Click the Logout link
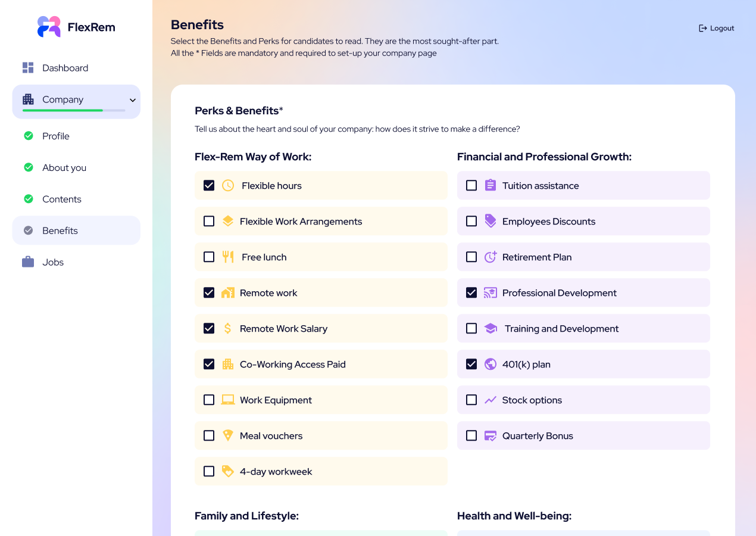The height and width of the screenshot is (536, 756). [x=717, y=28]
